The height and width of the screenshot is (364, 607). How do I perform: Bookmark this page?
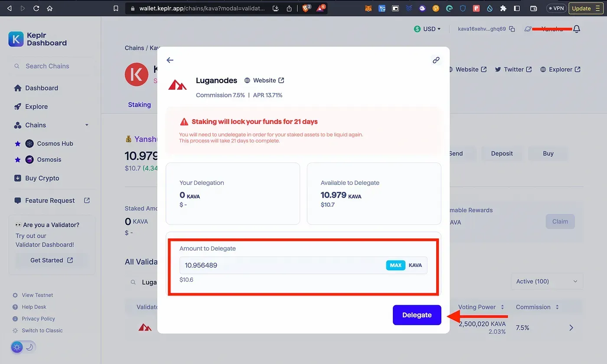pos(116,8)
